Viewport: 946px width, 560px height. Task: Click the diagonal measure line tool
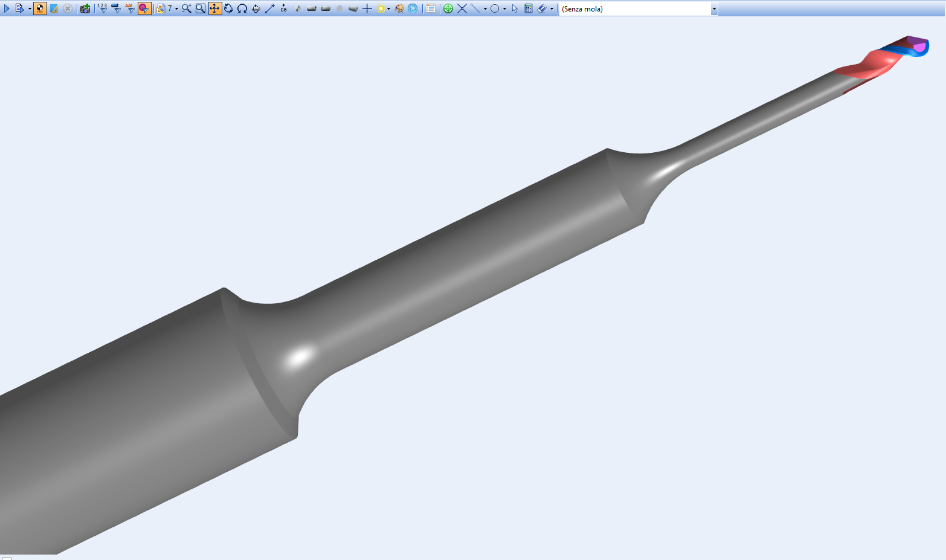270,8
